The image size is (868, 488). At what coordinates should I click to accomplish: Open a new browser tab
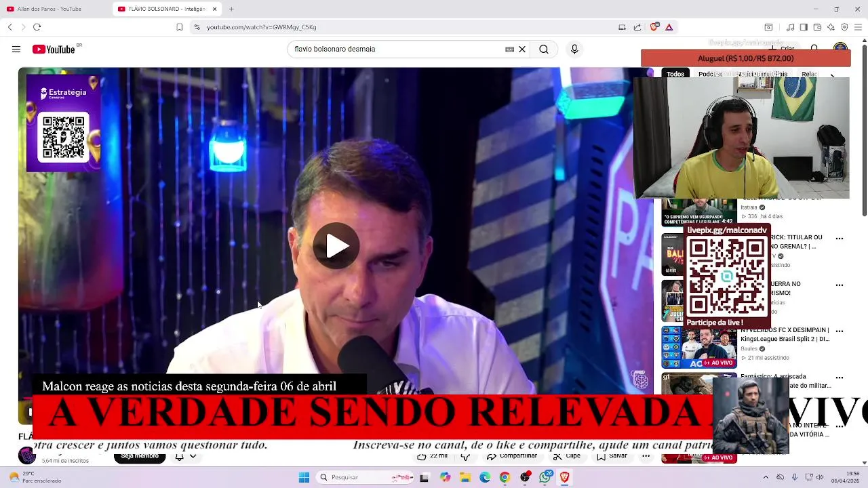231,9
